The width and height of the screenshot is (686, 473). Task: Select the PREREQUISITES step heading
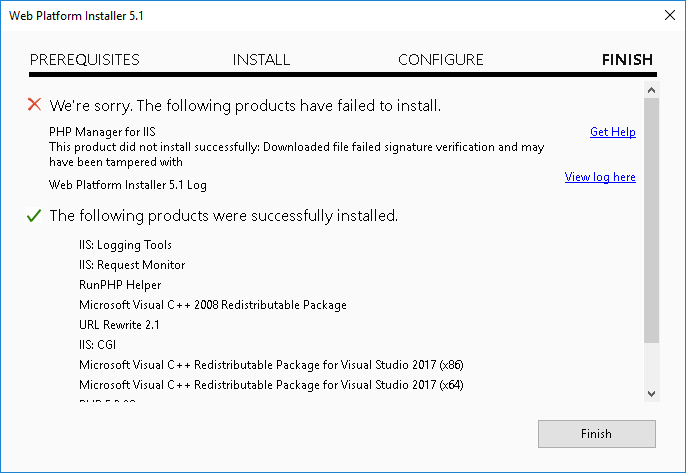click(84, 60)
